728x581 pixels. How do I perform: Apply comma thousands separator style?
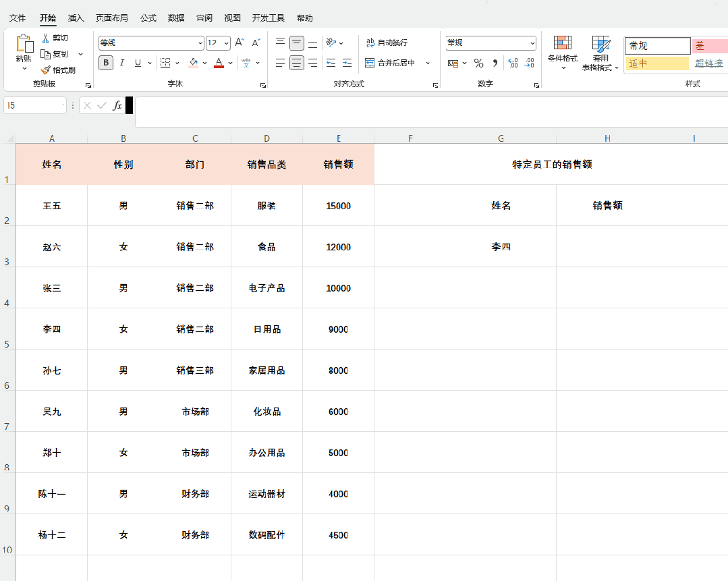click(x=495, y=63)
